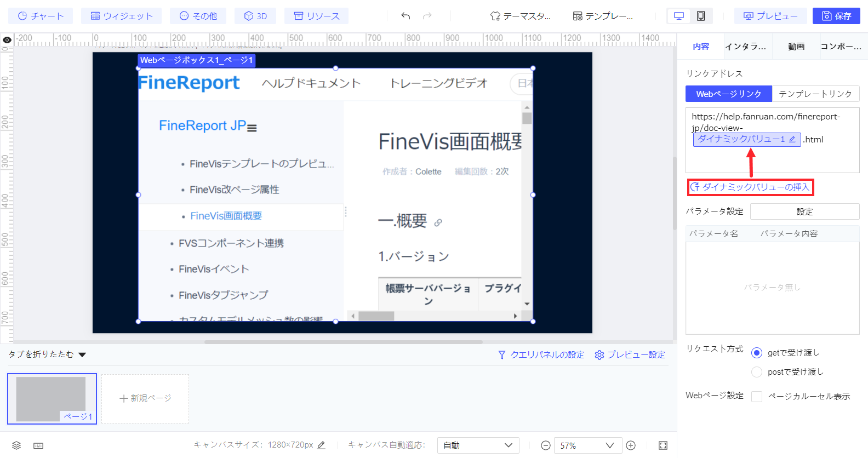This screenshot has height=458, width=868.
Task: Open the その他 components menu
Action: (198, 16)
